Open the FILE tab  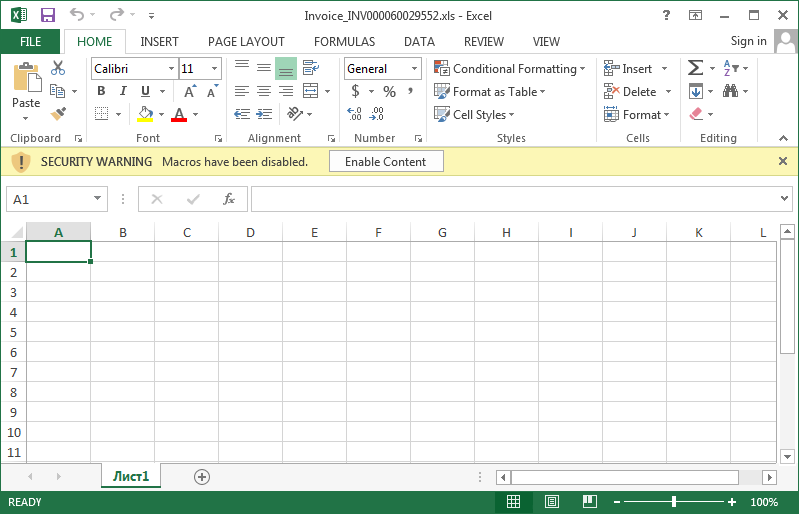(31, 42)
